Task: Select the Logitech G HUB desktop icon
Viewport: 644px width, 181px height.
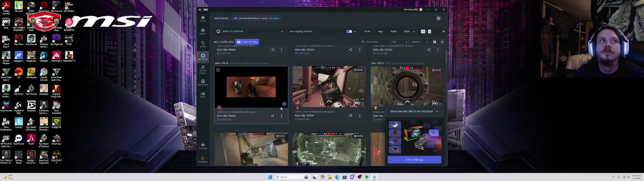Action: coord(19,108)
